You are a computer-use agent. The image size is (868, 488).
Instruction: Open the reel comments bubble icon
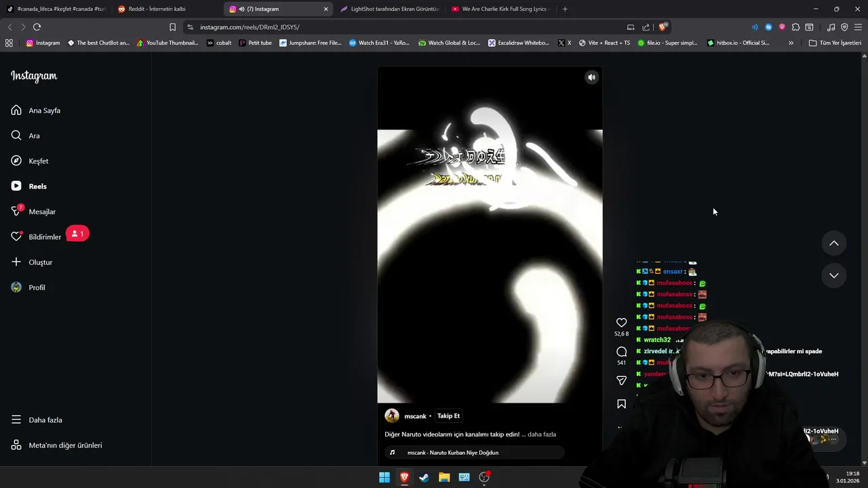click(621, 352)
